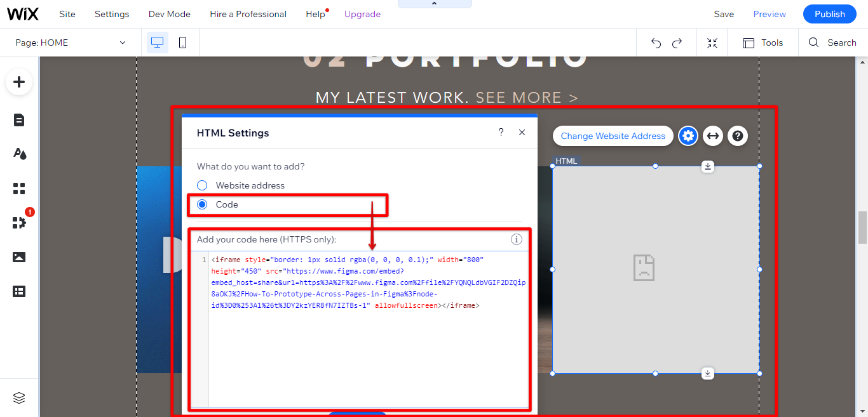Open the Site menu
868x417 pixels.
(x=67, y=14)
